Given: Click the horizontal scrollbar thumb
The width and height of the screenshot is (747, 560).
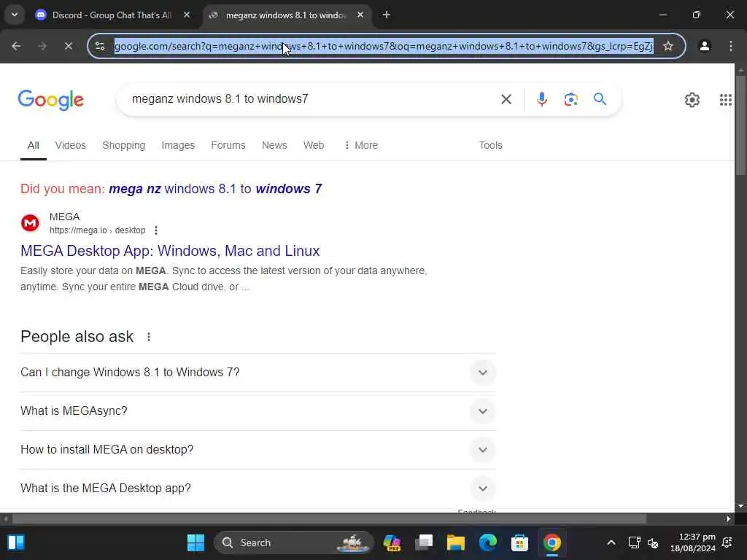Looking at the screenshot, I should pyautogui.click(x=329, y=518).
